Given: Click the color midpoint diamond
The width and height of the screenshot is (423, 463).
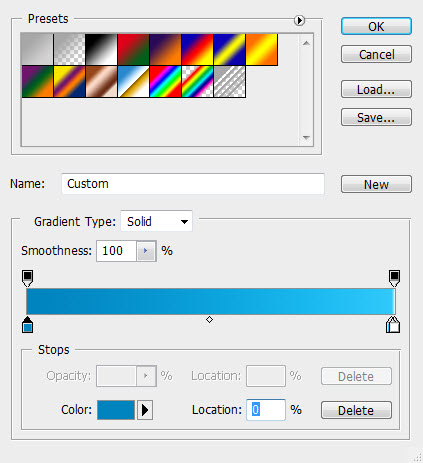Looking at the screenshot, I should [209, 320].
